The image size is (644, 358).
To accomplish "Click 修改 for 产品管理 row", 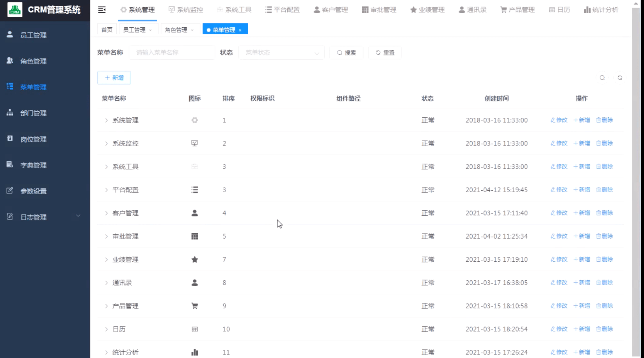I will point(559,306).
